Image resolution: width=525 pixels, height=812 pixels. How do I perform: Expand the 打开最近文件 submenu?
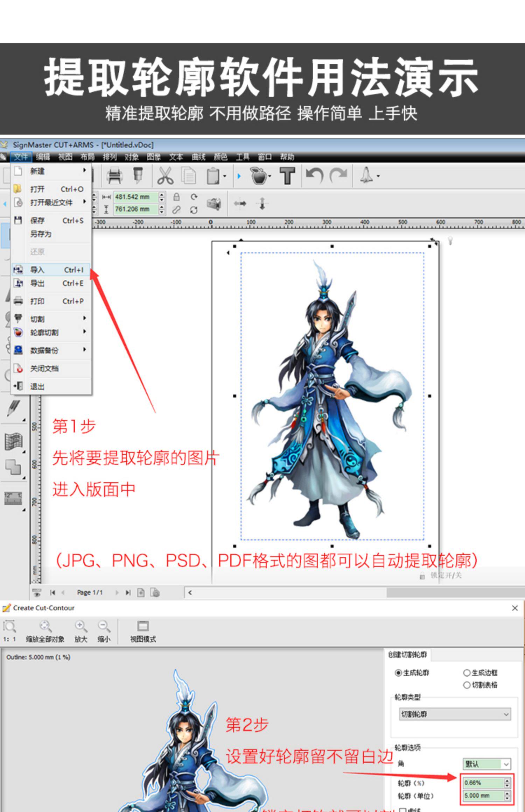click(51, 202)
